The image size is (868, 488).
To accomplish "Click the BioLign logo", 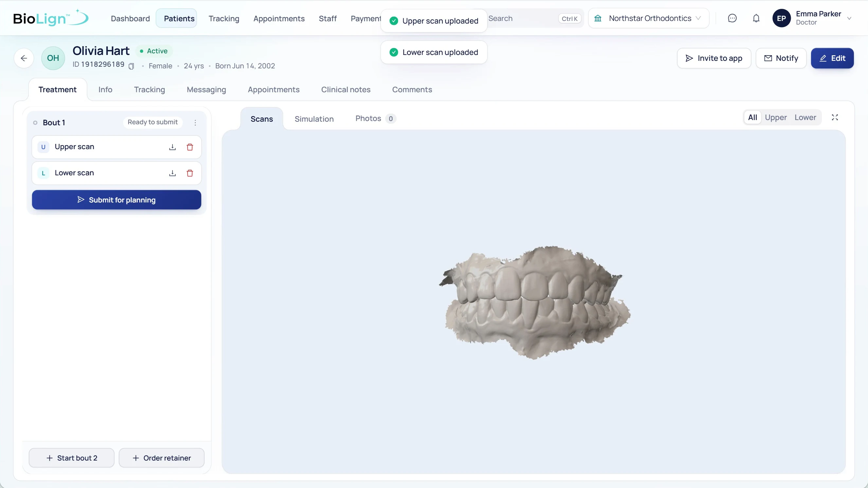I will coord(50,18).
